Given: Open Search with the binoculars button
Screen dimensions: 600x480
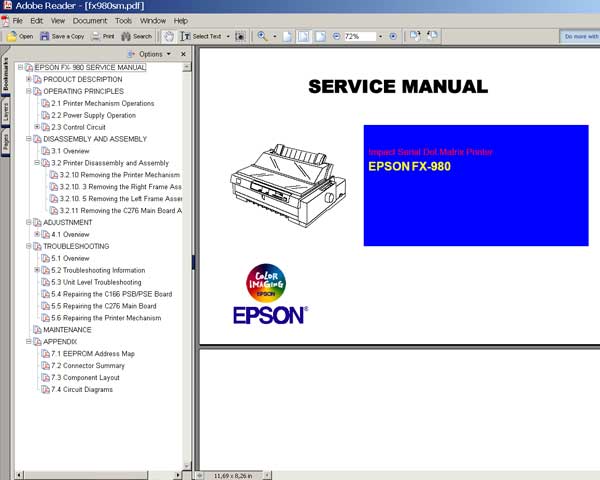Looking at the screenshot, I should tap(137, 36).
